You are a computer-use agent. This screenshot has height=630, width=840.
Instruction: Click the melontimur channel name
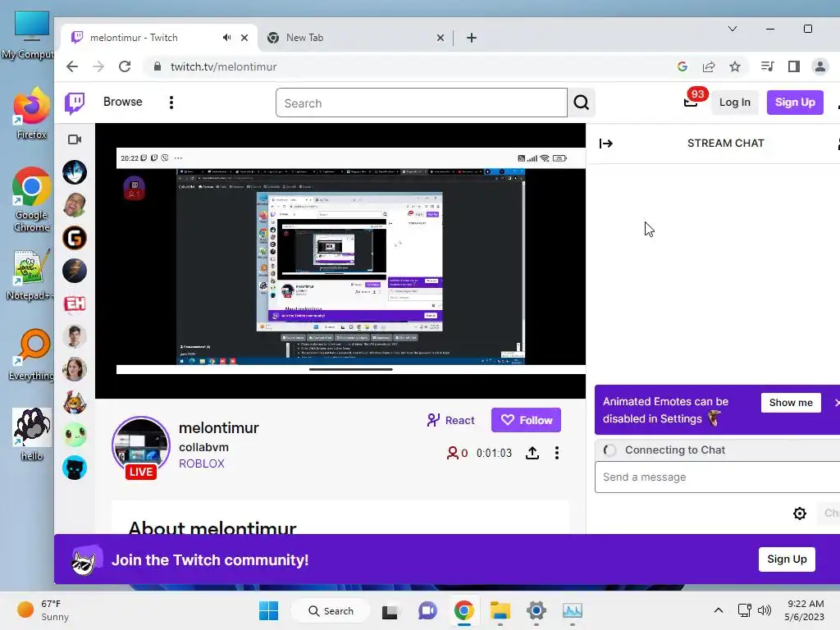click(218, 428)
